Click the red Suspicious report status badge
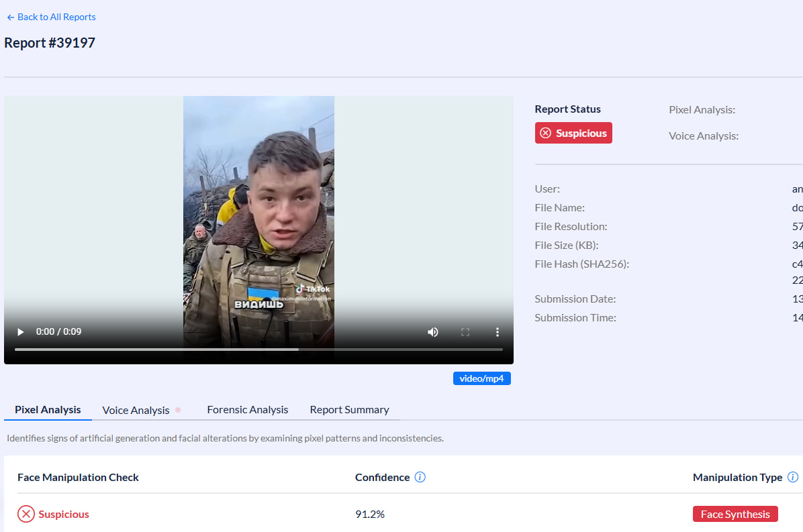 573,133
